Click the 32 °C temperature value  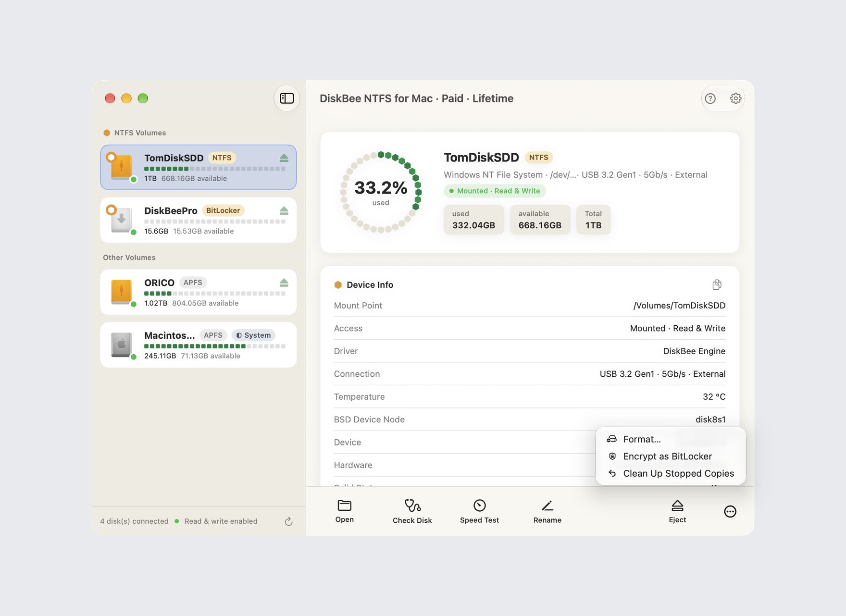pyautogui.click(x=714, y=397)
